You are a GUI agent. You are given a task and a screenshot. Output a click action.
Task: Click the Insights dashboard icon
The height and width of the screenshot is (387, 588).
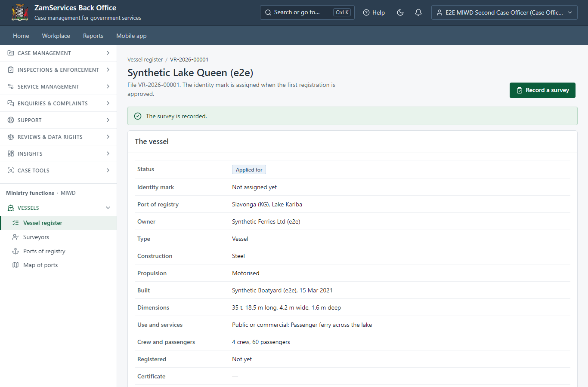(x=11, y=154)
